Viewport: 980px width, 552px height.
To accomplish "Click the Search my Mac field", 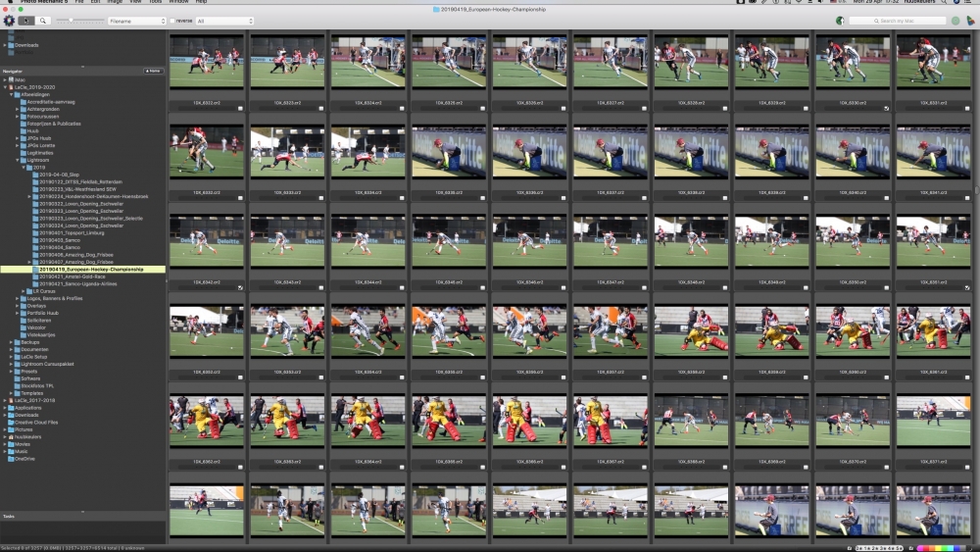I will point(898,21).
